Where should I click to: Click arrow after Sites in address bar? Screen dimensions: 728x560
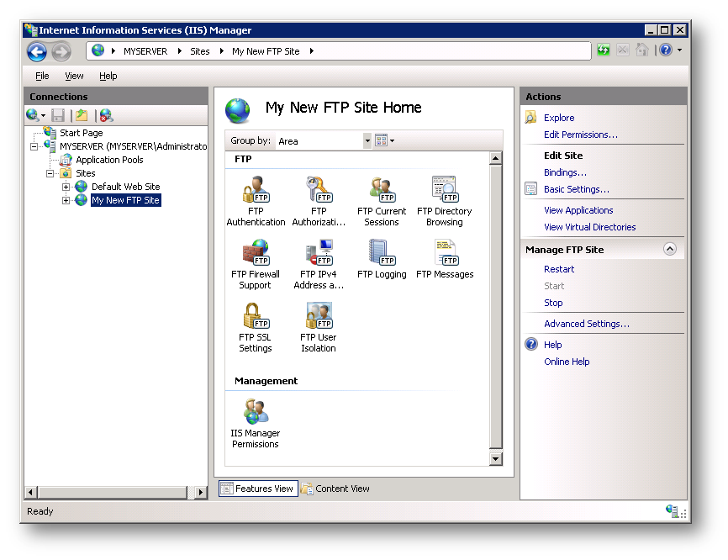point(221,51)
